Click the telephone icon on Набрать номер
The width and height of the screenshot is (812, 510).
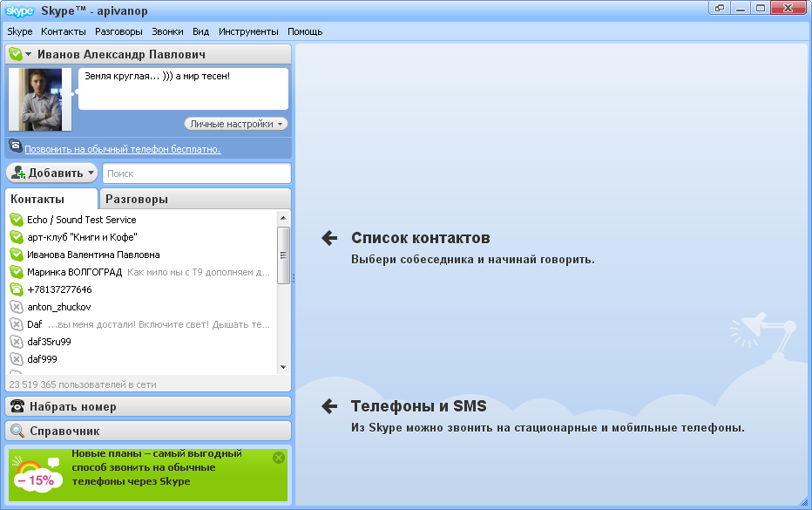17,406
